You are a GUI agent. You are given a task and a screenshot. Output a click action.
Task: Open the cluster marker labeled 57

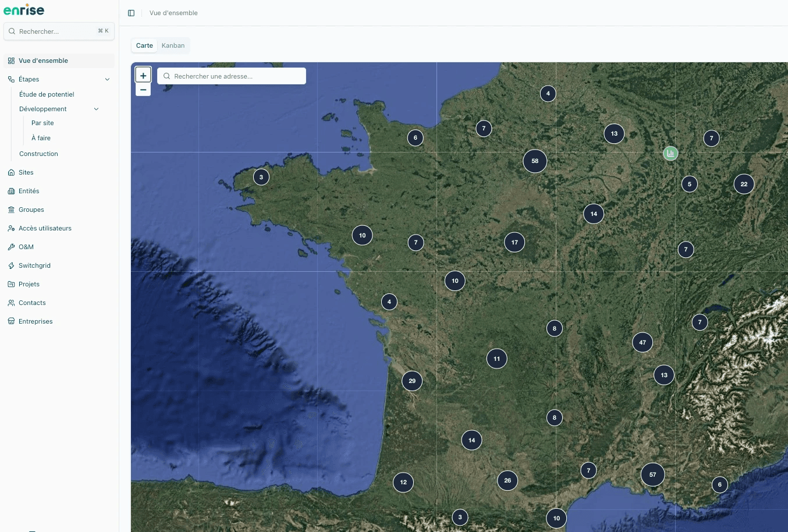pos(652,474)
